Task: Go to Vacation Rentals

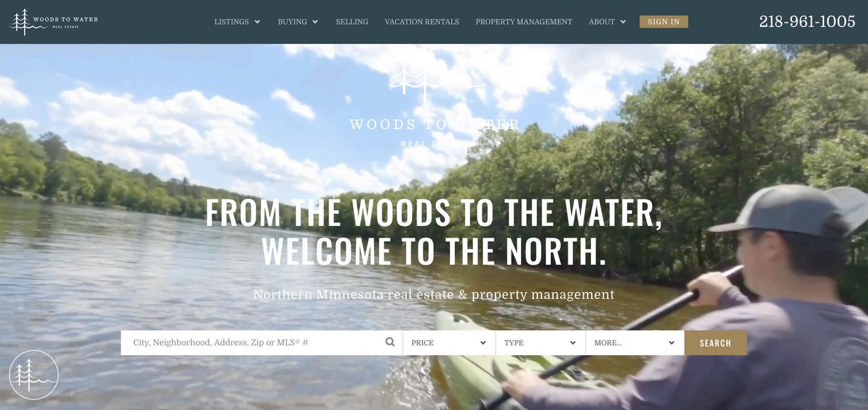Action: 422,22
